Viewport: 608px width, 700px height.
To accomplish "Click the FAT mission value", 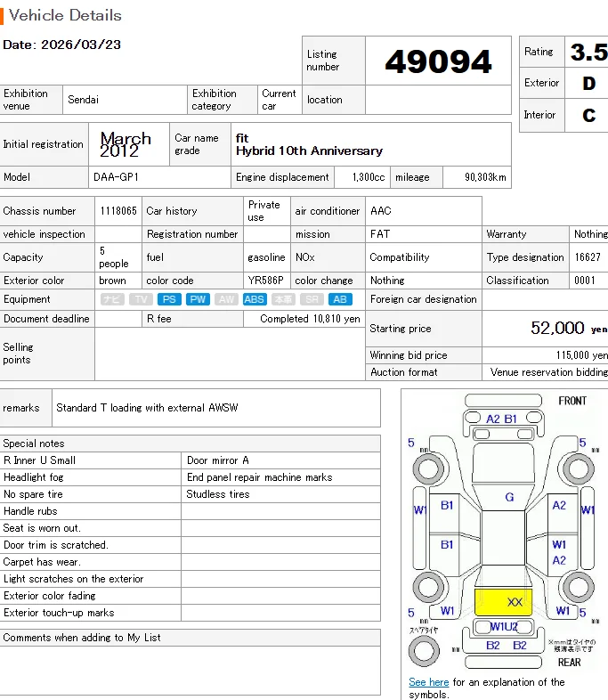I will 379,234.
